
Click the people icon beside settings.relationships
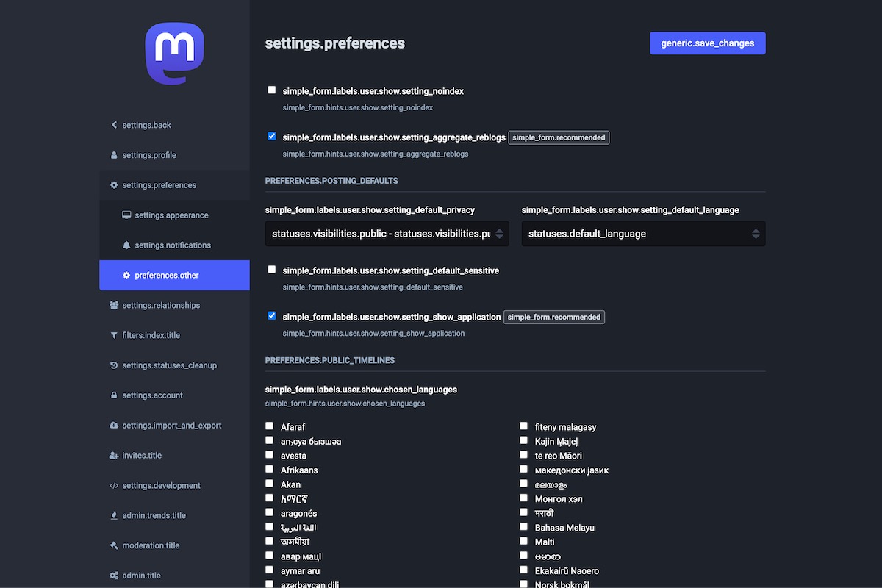pos(114,305)
